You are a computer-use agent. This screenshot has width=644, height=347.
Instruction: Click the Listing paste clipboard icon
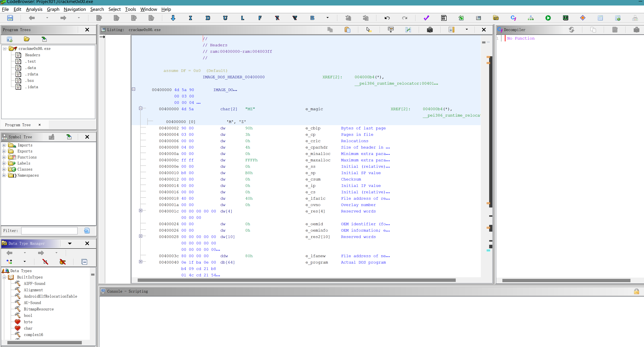347,30
